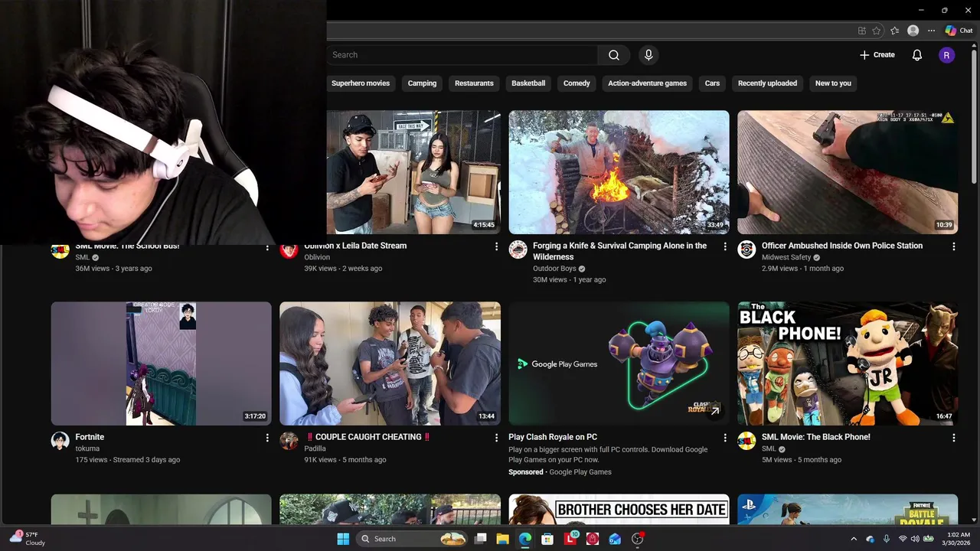The width and height of the screenshot is (980, 551).
Task: Show hidden system tray icons chevron
Action: pos(854,539)
